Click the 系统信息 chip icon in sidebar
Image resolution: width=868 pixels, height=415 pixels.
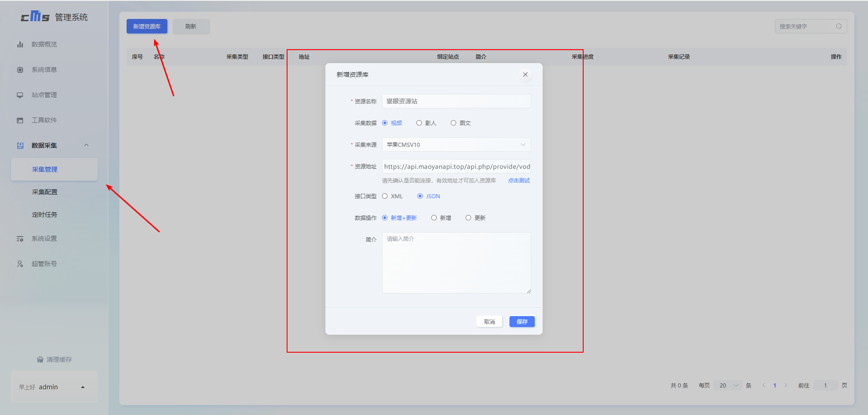20,70
